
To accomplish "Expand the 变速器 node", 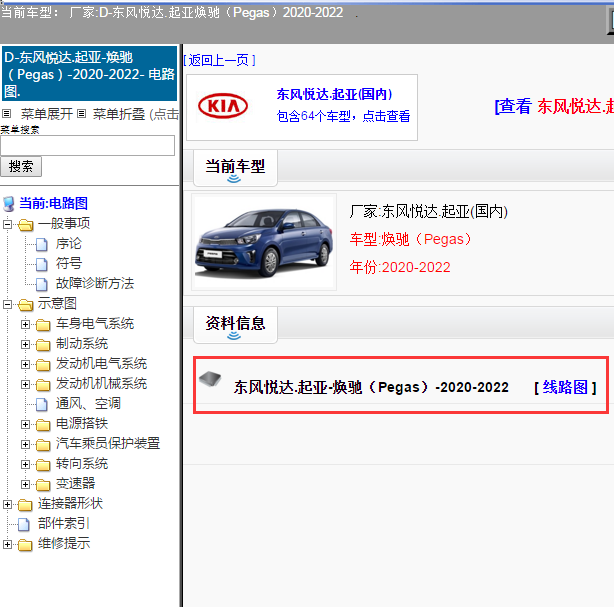I will click(x=25, y=484).
